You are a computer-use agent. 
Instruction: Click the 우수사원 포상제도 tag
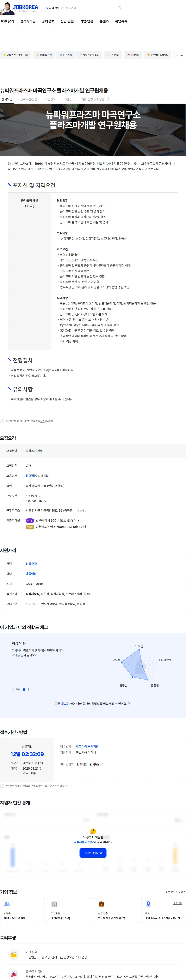tap(157, 55)
